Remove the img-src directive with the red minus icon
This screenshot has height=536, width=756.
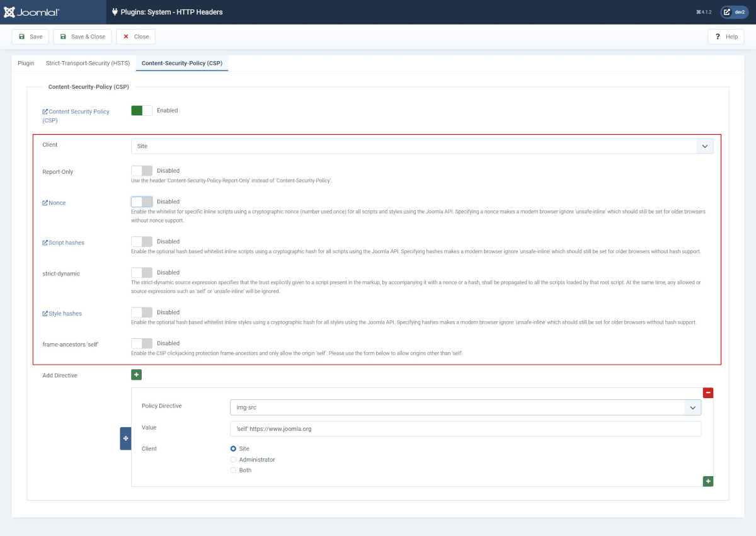pyautogui.click(x=708, y=392)
